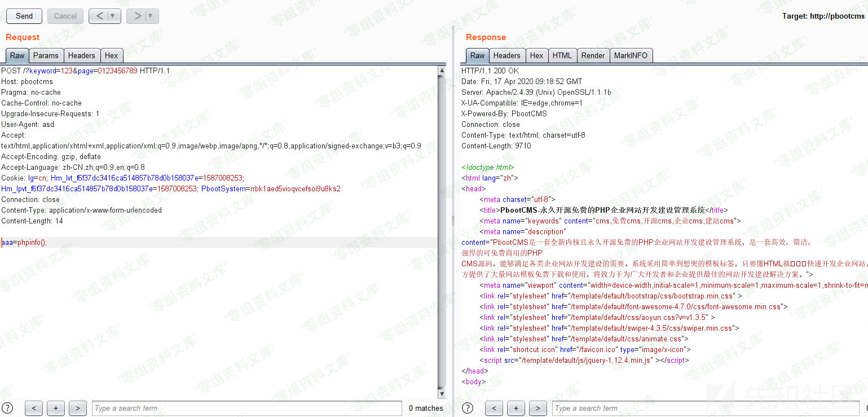The width and height of the screenshot is (868, 417).
Task: Open the forward history dropdown arrow
Action: [150, 16]
